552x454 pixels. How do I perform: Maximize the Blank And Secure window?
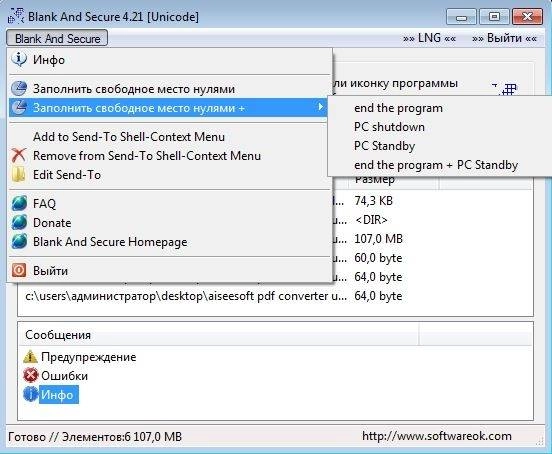[x=494, y=17]
